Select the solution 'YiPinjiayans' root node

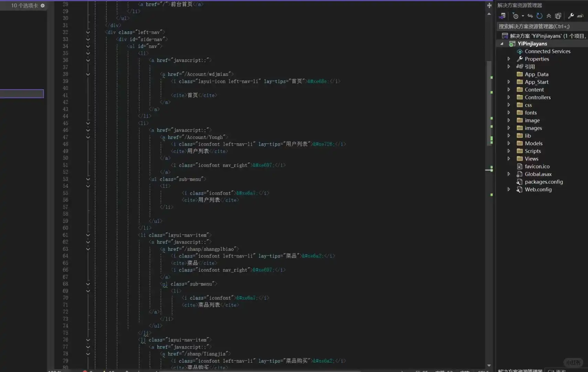click(x=547, y=36)
